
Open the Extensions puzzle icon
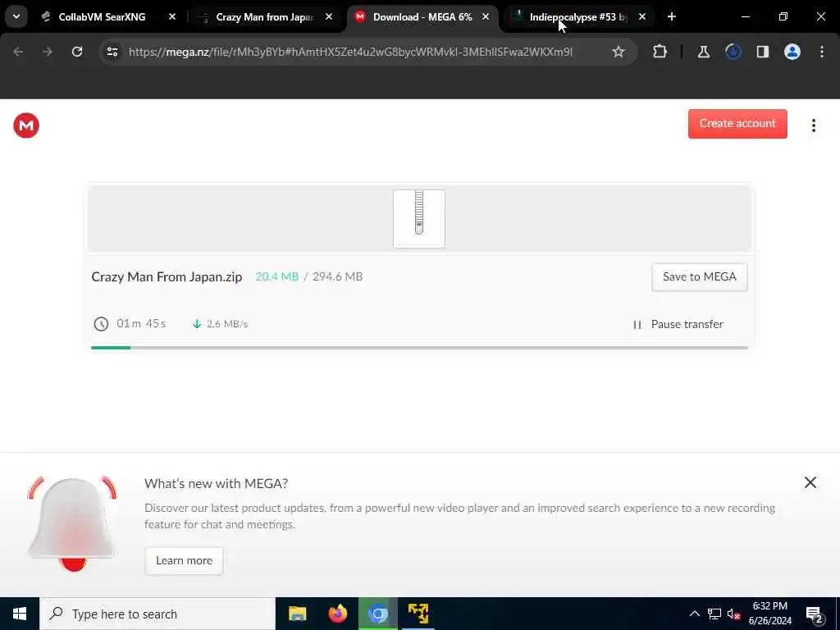(660, 52)
